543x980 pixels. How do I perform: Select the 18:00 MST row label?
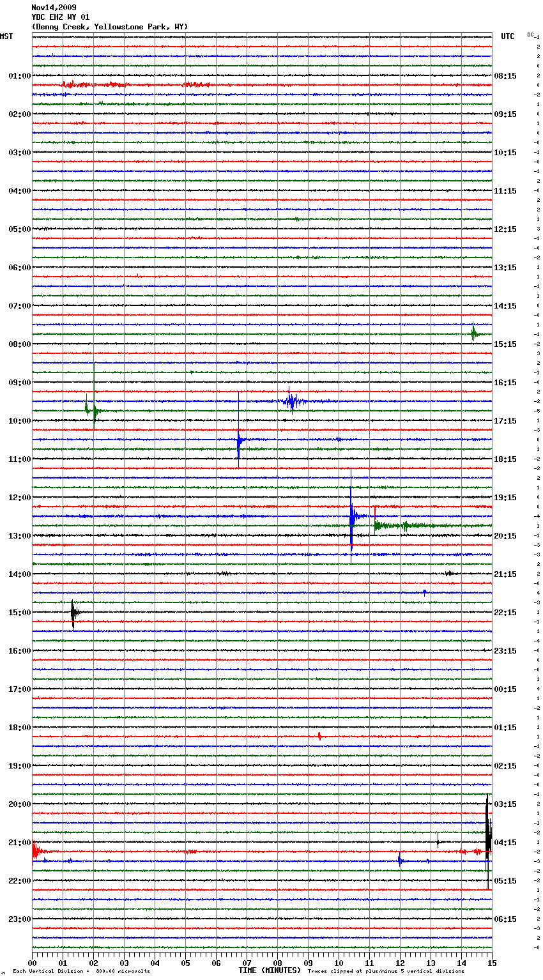(20, 728)
